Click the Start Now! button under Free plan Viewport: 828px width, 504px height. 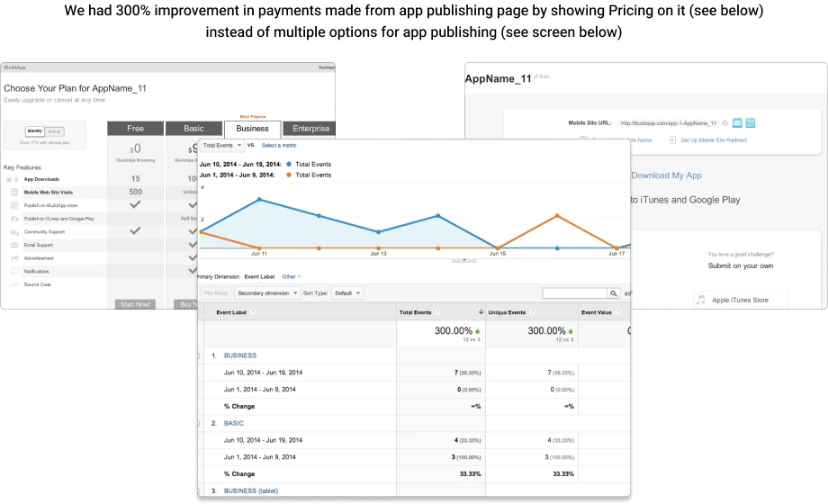pyautogui.click(x=135, y=304)
